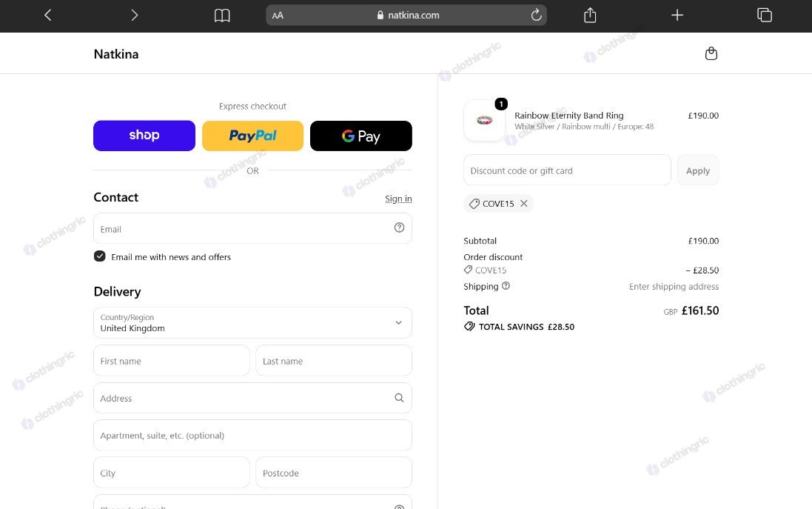Pay with Shop Pay express button

point(144,136)
